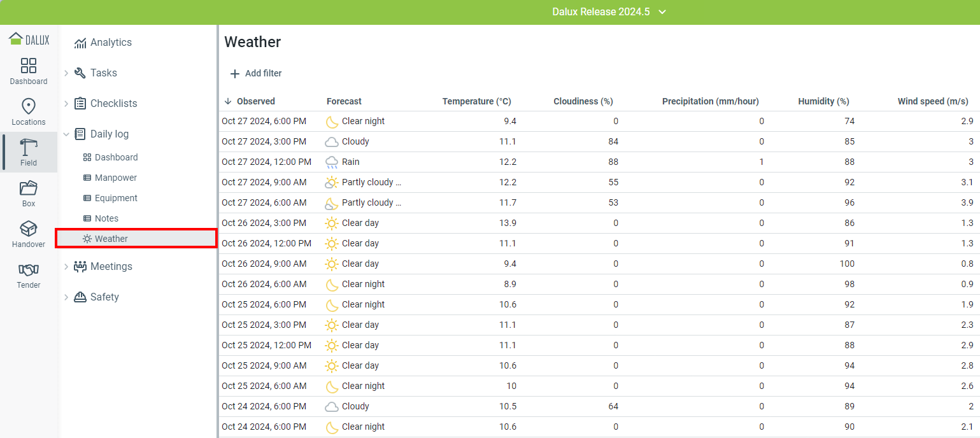Open Notes under Daily log

click(x=106, y=218)
